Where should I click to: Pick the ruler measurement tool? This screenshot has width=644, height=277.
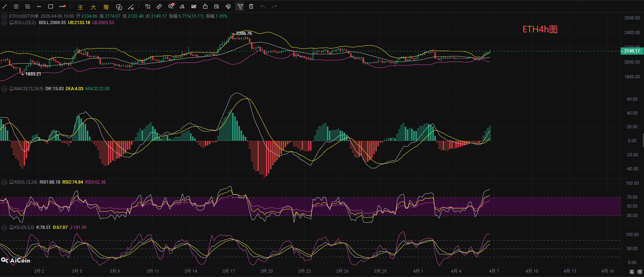pyautogui.click(x=159, y=6)
